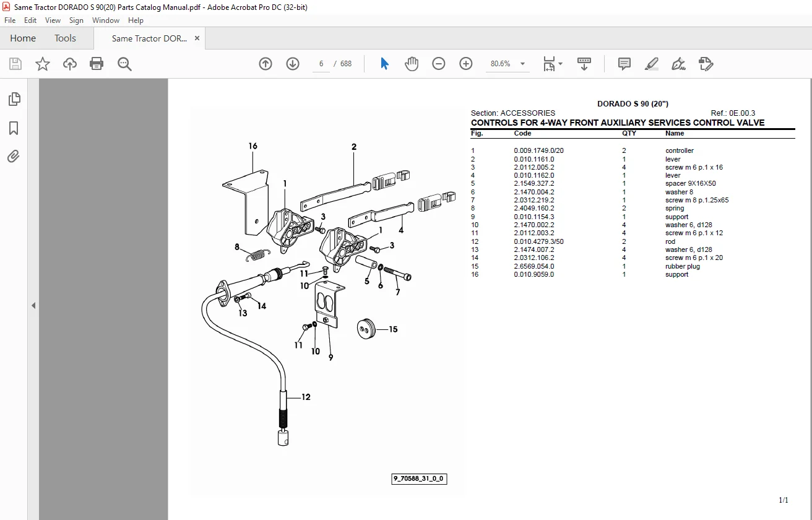This screenshot has width=812, height=520.
Task: Click the 'rubber plug' part name
Action: (x=683, y=266)
